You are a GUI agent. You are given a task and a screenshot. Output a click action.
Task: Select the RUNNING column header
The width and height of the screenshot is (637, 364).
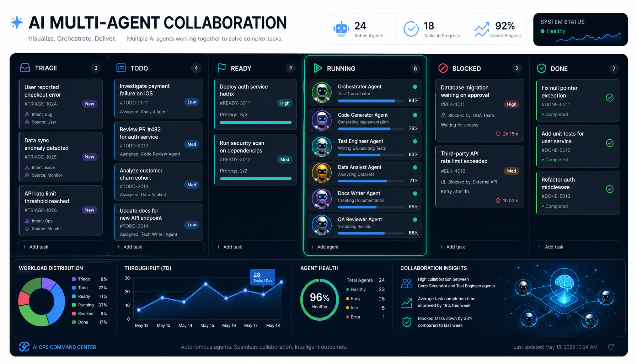coord(341,68)
